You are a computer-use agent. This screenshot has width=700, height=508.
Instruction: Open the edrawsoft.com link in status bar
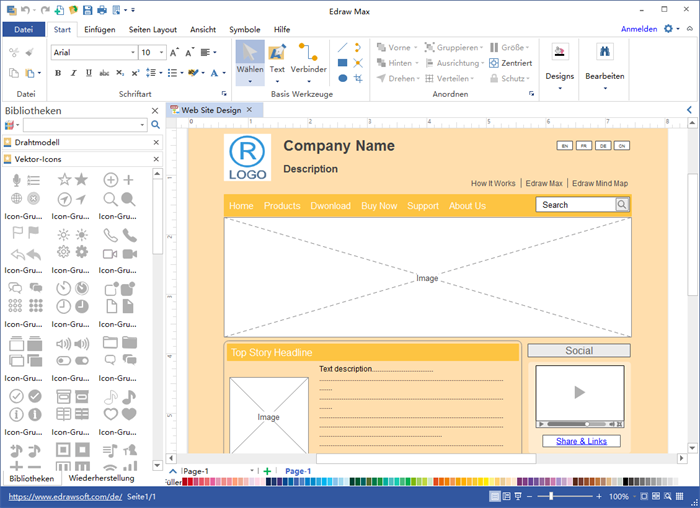[x=65, y=497]
